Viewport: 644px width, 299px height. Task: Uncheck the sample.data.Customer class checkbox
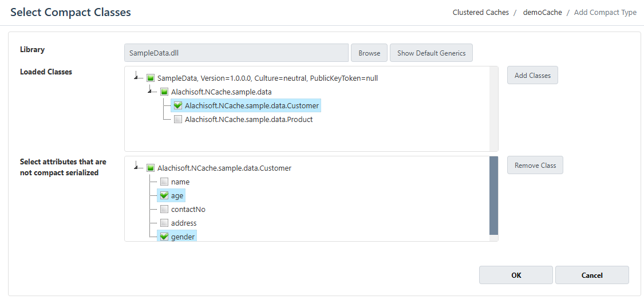[178, 105]
